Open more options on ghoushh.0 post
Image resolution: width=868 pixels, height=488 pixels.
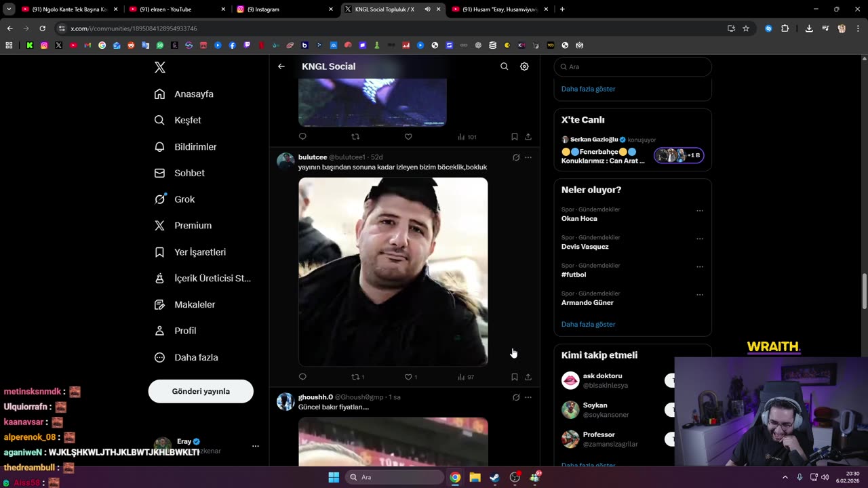pos(528,397)
